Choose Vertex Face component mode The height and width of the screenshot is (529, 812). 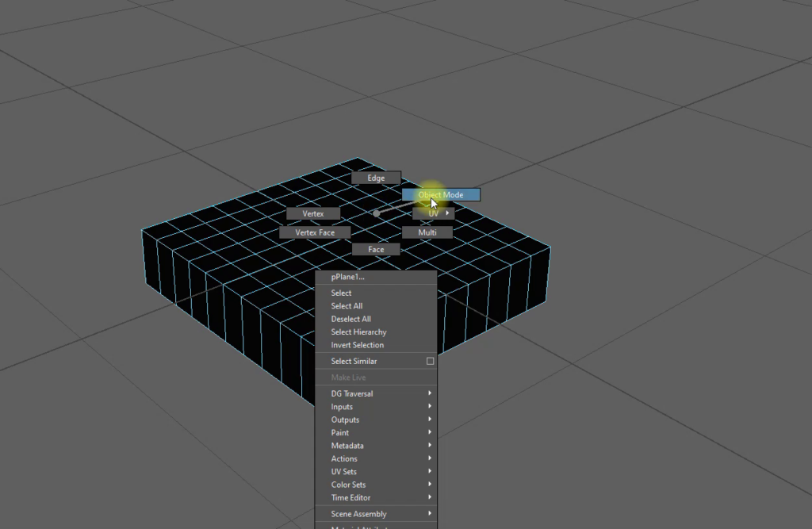(x=315, y=232)
